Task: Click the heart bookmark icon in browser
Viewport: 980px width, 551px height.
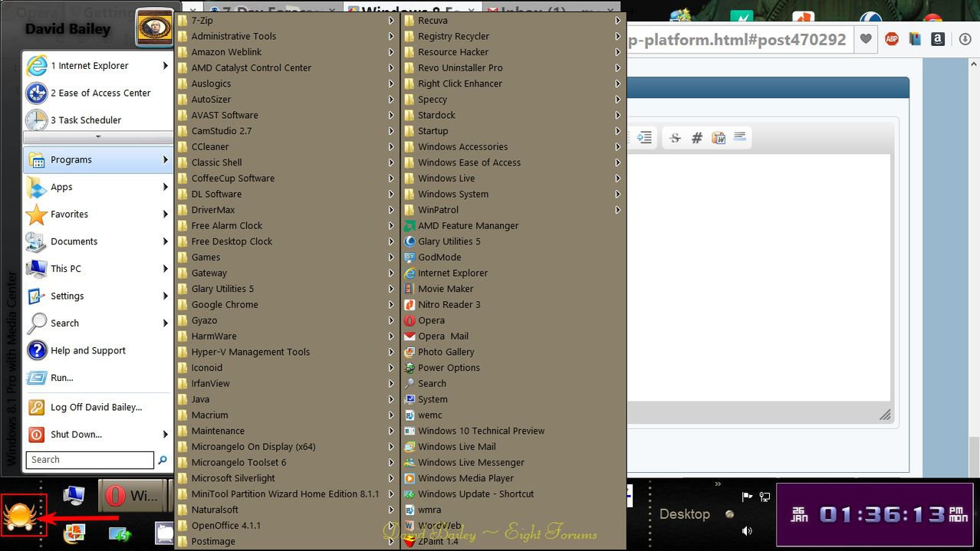Action: click(x=866, y=39)
